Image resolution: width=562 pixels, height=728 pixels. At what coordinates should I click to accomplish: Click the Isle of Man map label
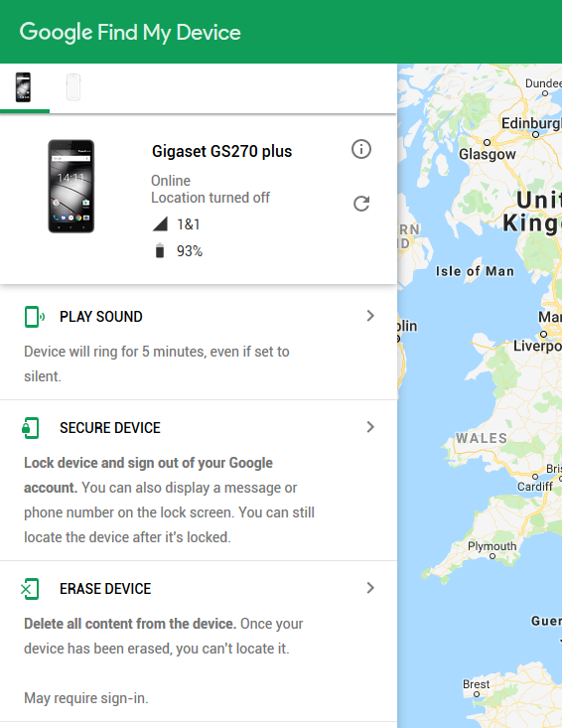[475, 271]
